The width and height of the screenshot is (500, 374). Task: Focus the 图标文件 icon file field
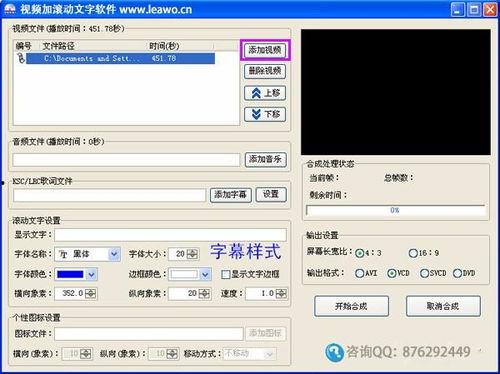[149, 333]
